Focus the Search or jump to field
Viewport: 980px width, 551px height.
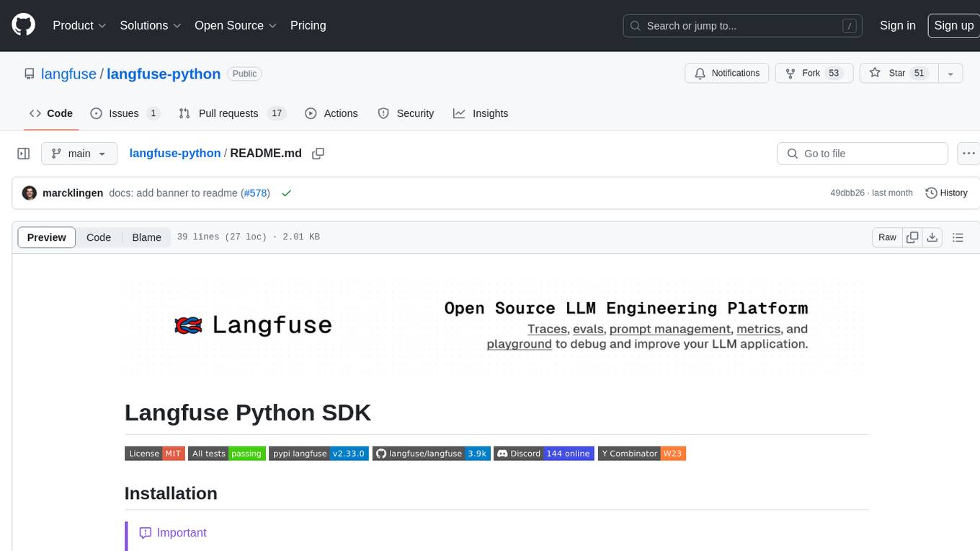(743, 26)
